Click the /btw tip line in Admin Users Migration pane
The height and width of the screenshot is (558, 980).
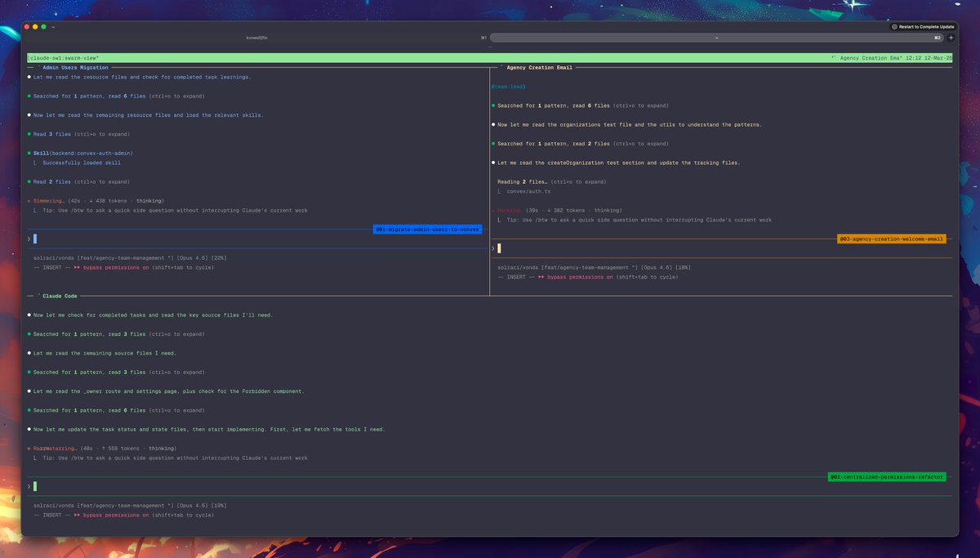pyautogui.click(x=175, y=210)
